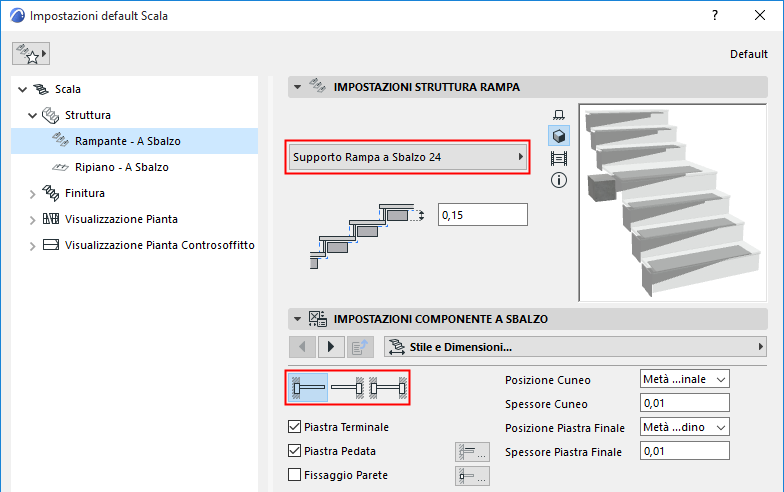
Task: Click the Struttura structure icon
Action: [50, 115]
